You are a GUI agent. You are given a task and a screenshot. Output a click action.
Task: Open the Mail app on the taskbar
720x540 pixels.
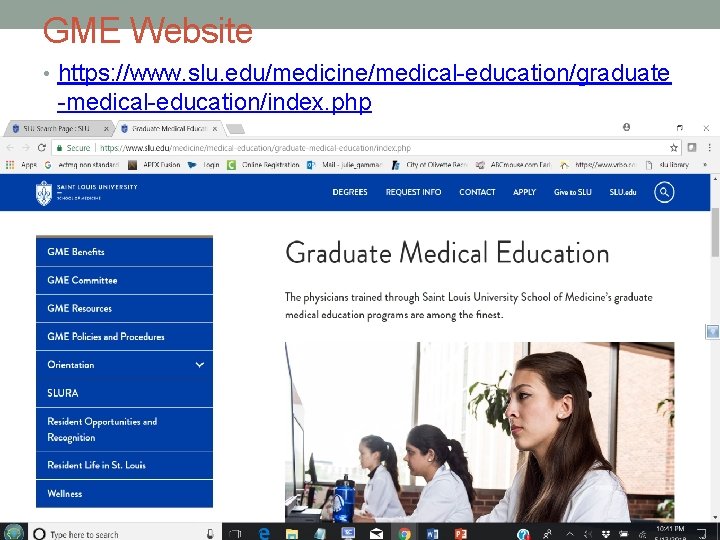pos(377,534)
